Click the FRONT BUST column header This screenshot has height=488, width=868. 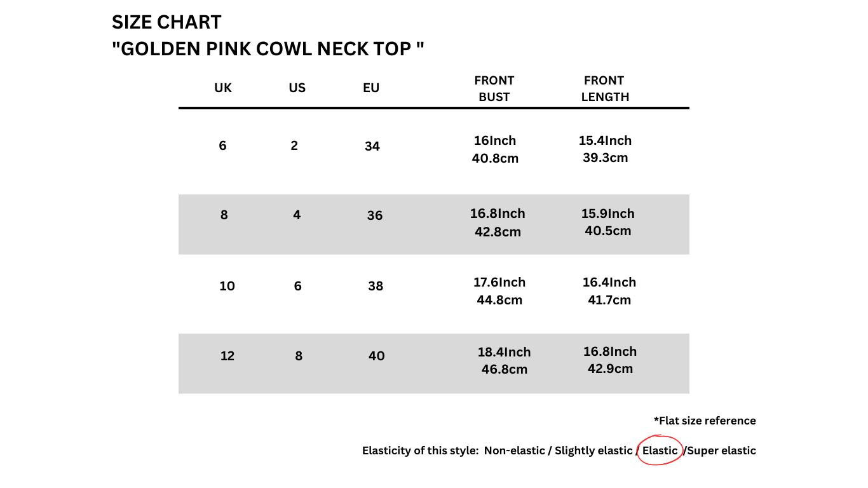click(494, 89)
